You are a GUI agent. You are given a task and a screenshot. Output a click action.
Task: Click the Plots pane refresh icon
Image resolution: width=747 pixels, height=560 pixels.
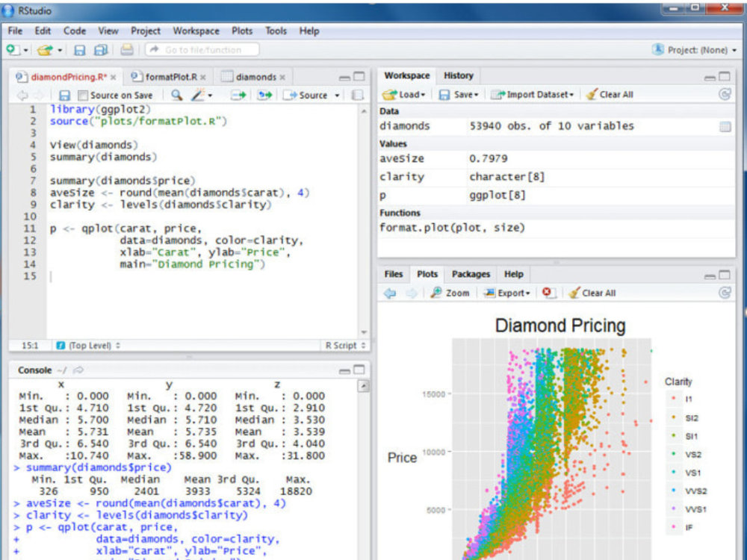point(725,293)
